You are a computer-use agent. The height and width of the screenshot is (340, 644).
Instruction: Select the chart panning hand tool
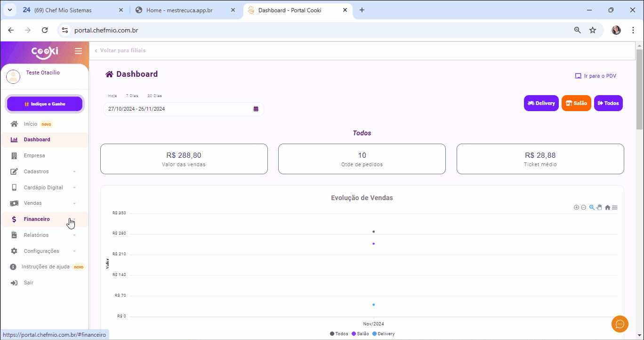(600, 207)
